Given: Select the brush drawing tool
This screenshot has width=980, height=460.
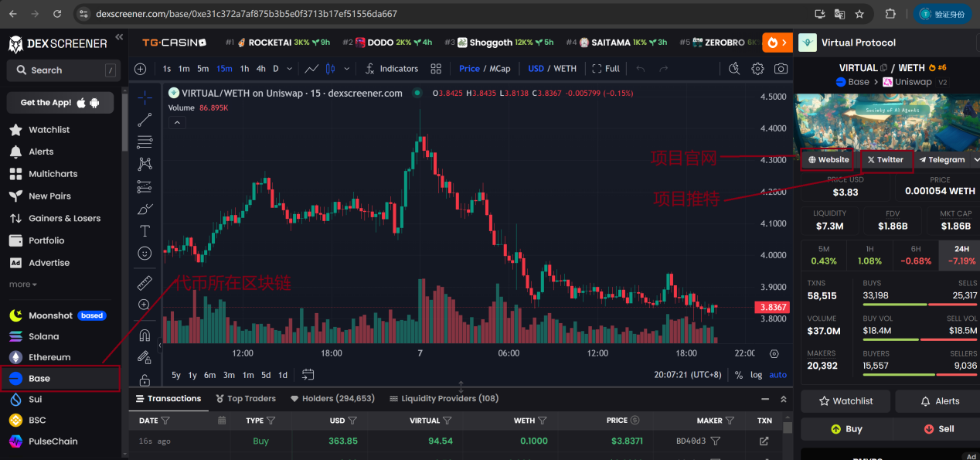Looking at the screenshot, I should coord(145,209).
